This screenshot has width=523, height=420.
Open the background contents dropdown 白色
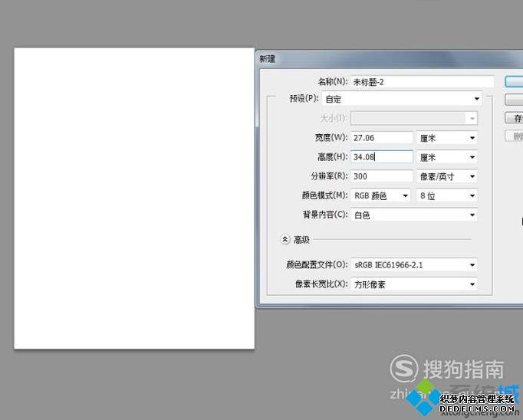pyautogui.click(x=414, y=215)
